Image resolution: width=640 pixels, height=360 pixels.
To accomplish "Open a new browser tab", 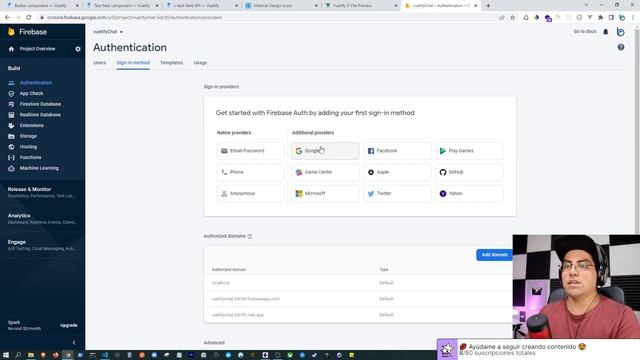I will (x=488, y=6).
